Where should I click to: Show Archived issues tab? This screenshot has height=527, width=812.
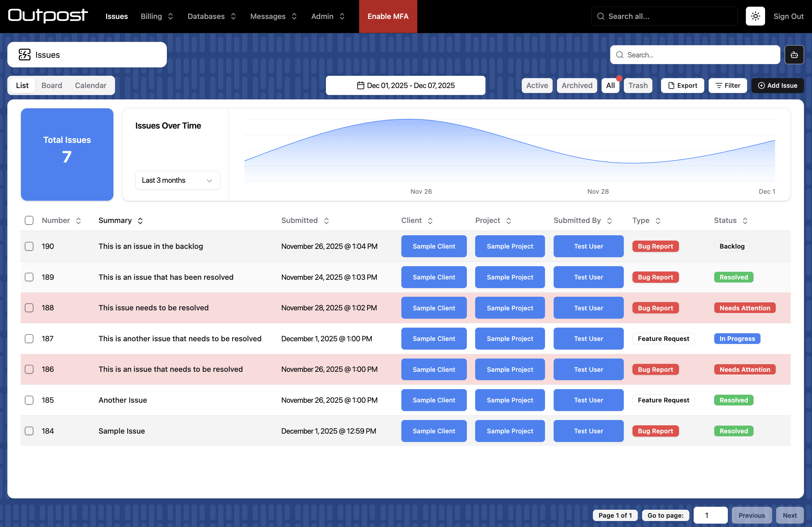(577, 85)
